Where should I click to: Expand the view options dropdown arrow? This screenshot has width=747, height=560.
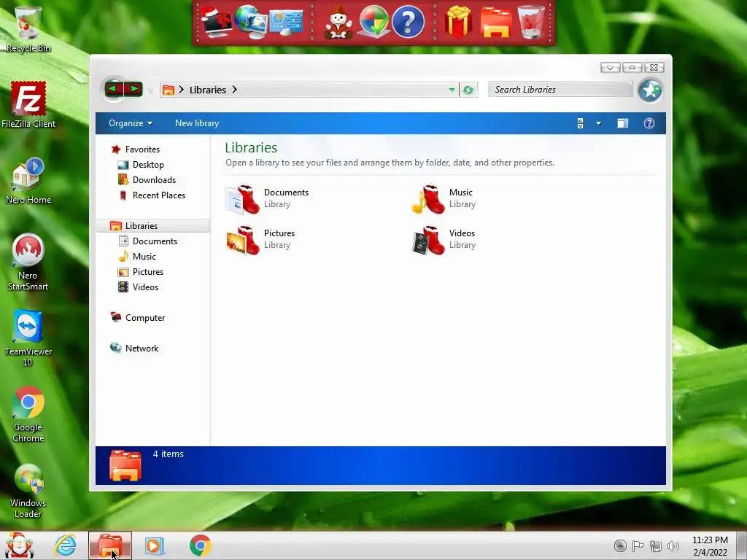point(598,123)
